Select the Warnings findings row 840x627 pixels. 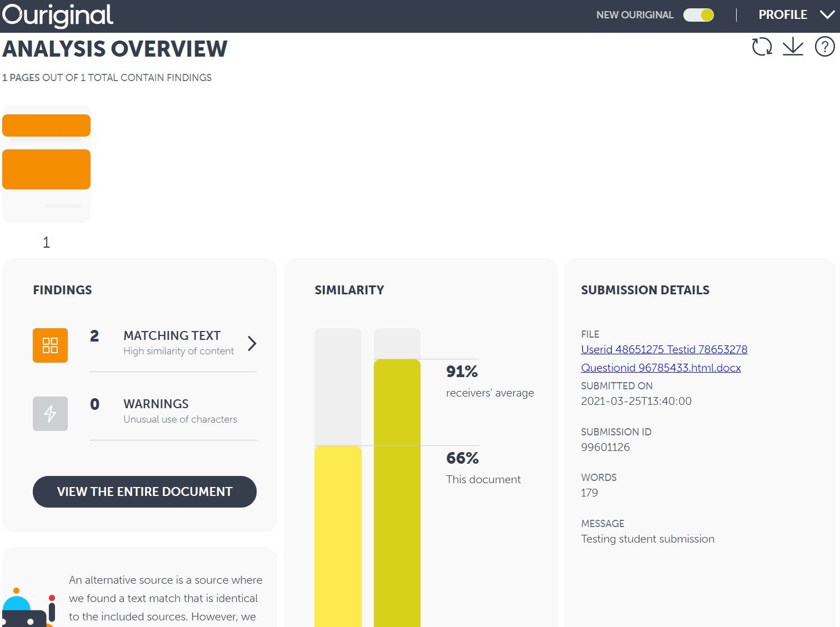(x=172, y=411)
